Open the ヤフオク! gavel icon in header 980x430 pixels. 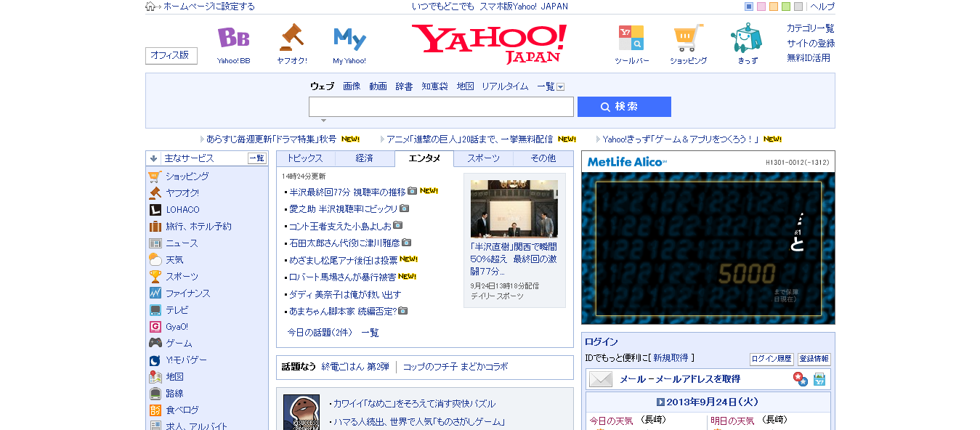pyautogui.click(x=291, y=38)
